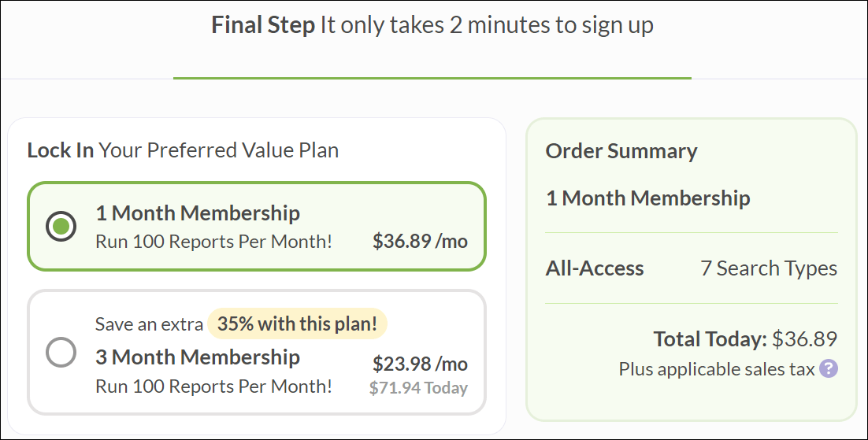Click the green sign-up progress bar
Image resolution: width=868 pixels, height=440 pixels.
pos(432,78)
